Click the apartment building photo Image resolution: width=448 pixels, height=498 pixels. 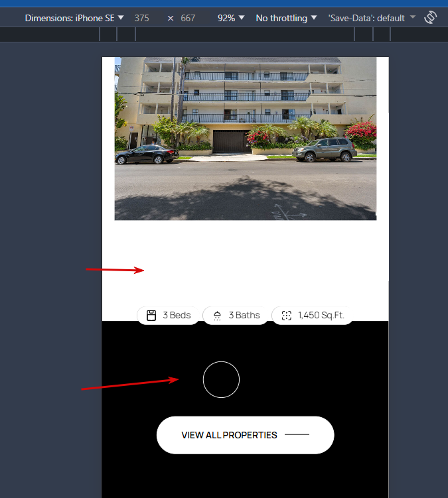coord(246,139)
